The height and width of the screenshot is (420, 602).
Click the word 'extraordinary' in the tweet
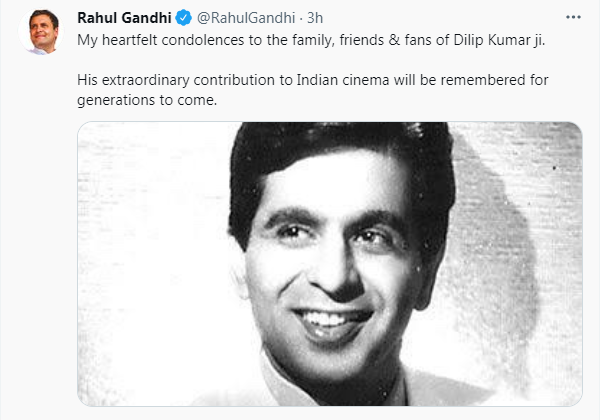(x=142, y=79)
